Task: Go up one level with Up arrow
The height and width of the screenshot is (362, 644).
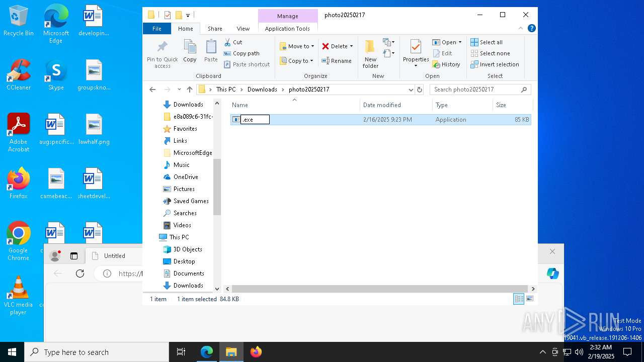Action: coord(190,89)
